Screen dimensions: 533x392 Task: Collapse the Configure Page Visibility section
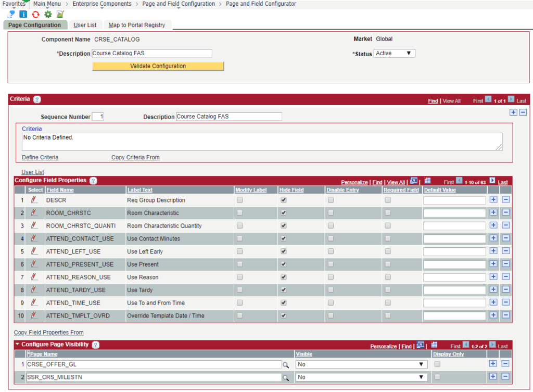(x=17, y=345)
